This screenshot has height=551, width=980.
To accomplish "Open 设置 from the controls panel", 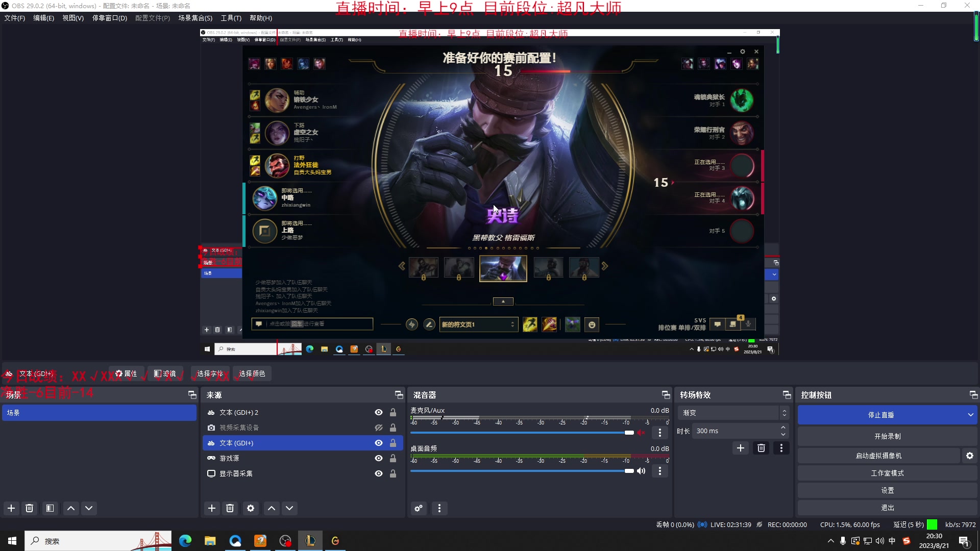I will [x=888, y=490].
